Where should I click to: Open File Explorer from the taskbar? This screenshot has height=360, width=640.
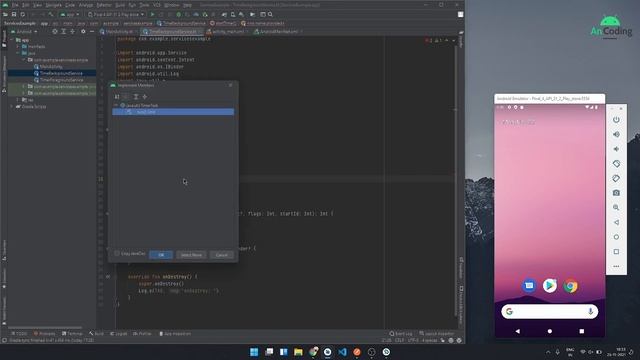pos(298,352)
